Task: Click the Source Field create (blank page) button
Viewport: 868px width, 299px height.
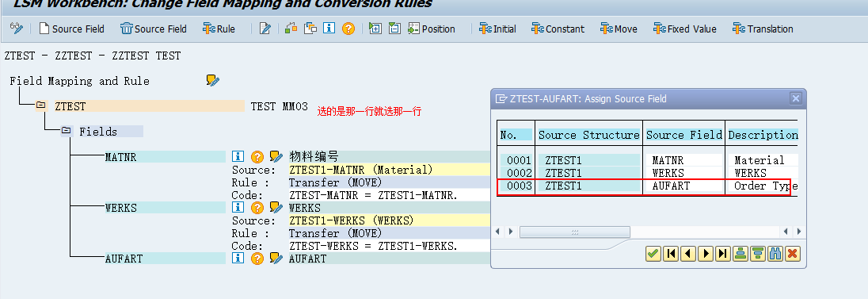Action: click(71, 29)
